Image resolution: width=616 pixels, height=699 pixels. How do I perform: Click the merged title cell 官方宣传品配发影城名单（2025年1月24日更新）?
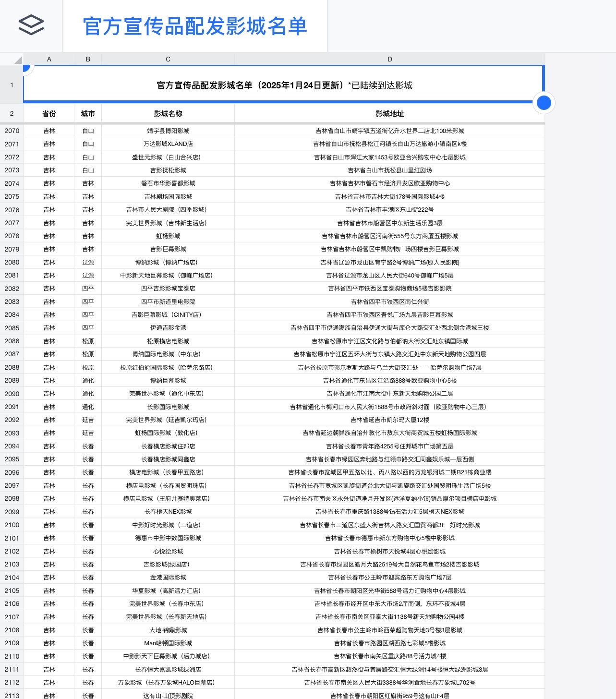tap(284, 85)
